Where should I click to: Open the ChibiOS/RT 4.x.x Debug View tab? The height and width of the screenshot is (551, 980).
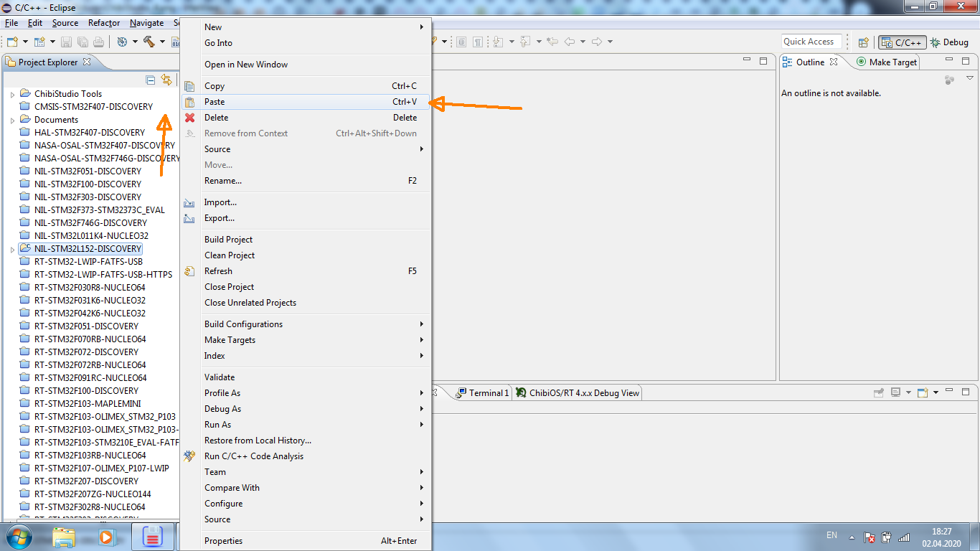click(583, 393)
